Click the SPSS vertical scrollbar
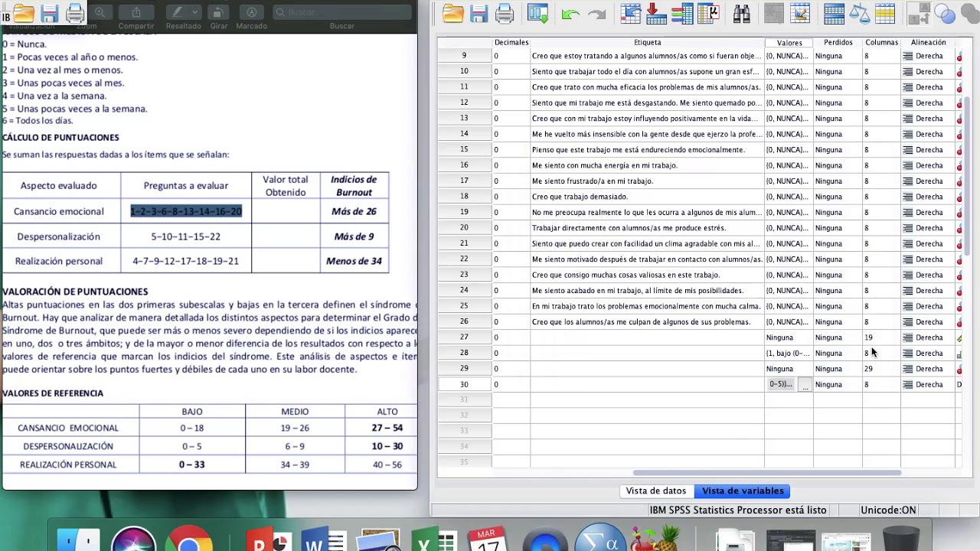 click(x=968, y=176)
